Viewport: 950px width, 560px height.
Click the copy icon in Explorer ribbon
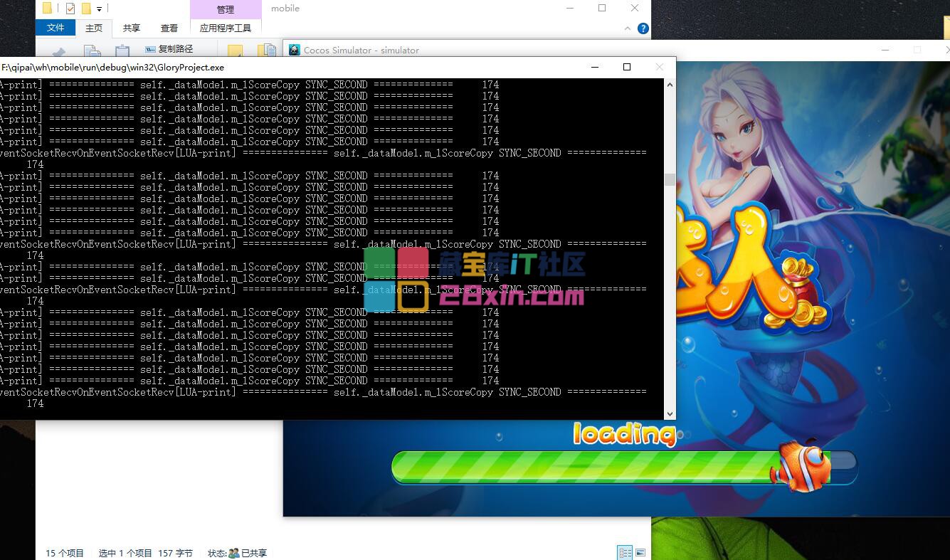pyautogui.click(x=92, y=51)
